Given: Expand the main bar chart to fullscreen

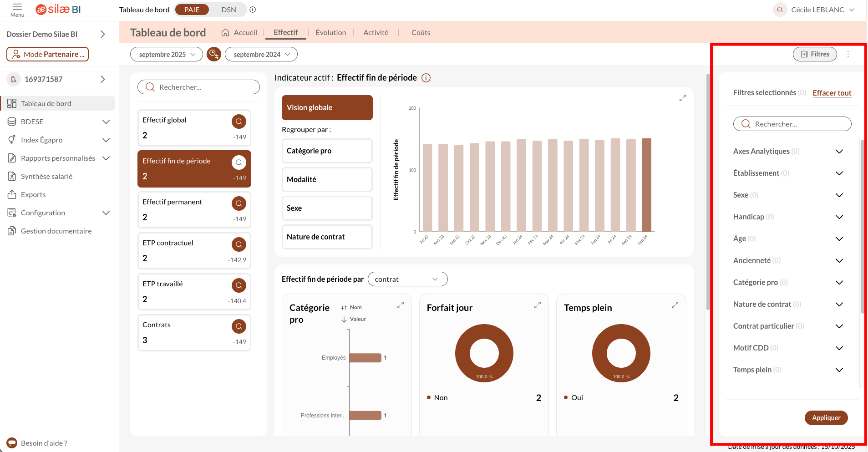Looking at the screenshot, I should (x=682, y=98).
